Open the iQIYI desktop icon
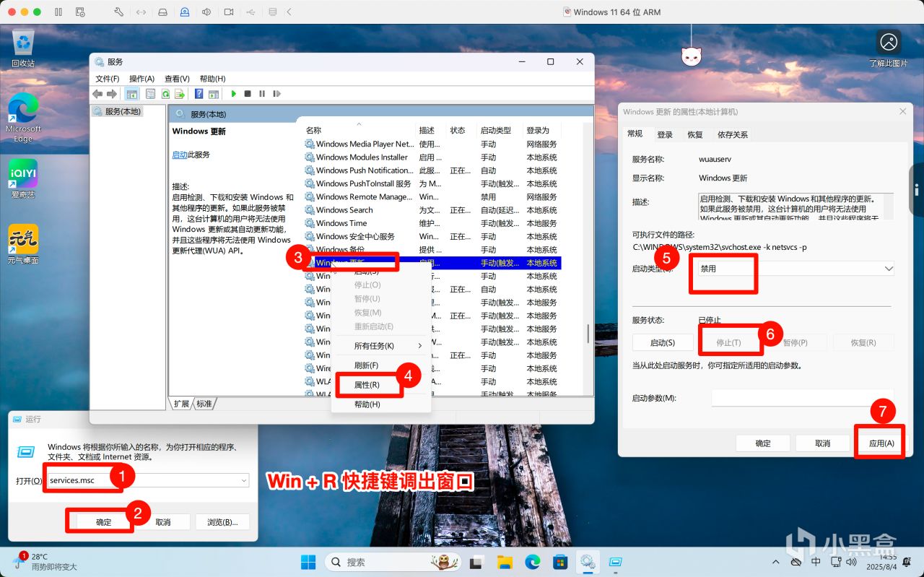924x577 pixels. tap(23, 178)
